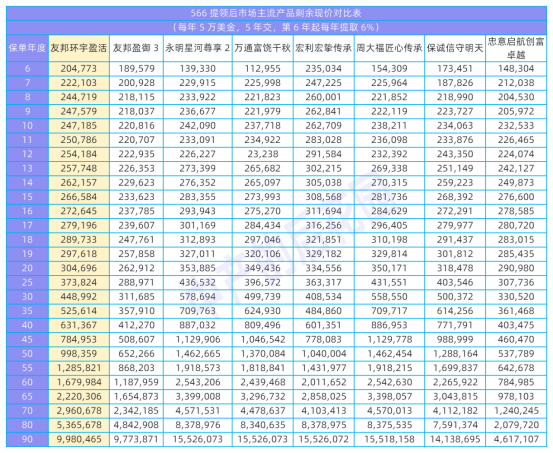Select cell value 500,372
The width and height of the screenshot is (553, 453).
click(x=455, y=297)
